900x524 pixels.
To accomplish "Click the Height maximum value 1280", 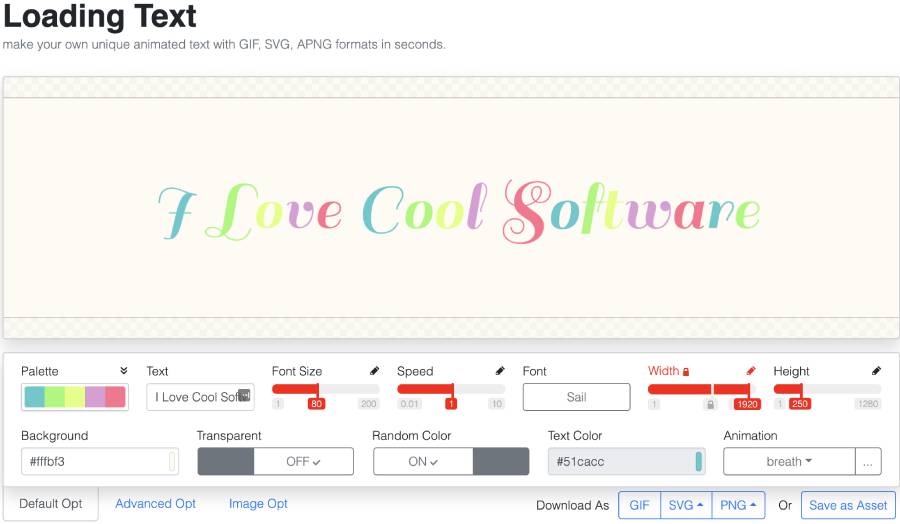I will tap(868, 403).
